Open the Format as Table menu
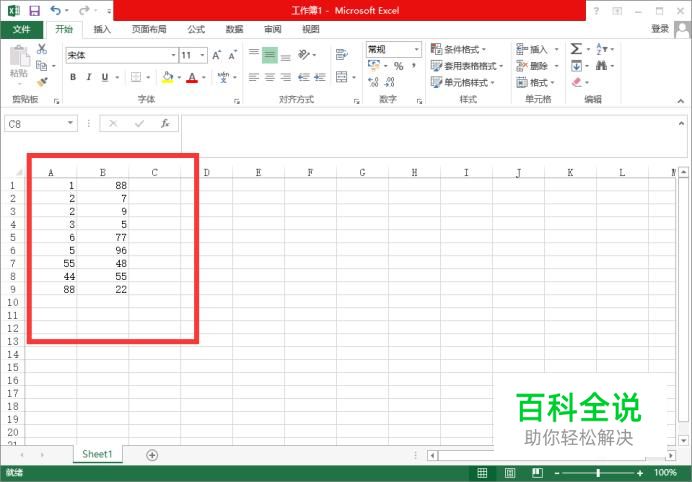The height and width of the screenshot is (482, 692). 467,66
